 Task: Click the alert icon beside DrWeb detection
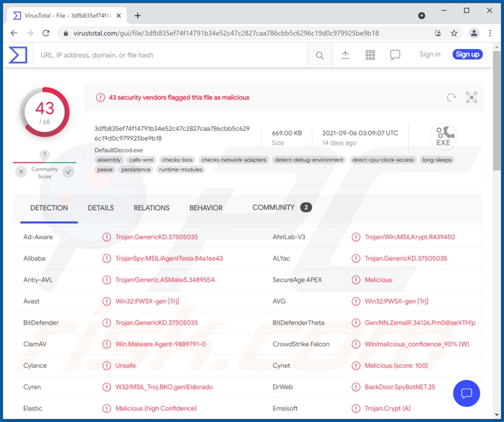(x=356, y=387)
